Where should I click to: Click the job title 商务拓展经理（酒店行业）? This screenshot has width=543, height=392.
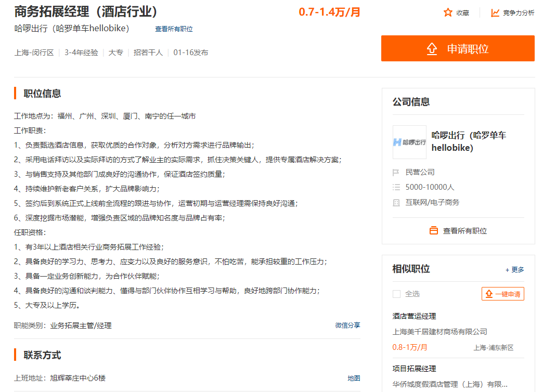pyautogui.click(x=86, y=12)
